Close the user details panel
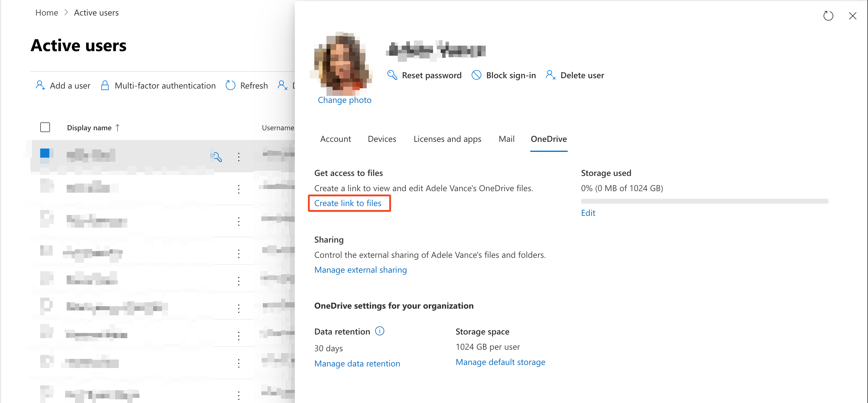868x403 pixels. point(852,16)
